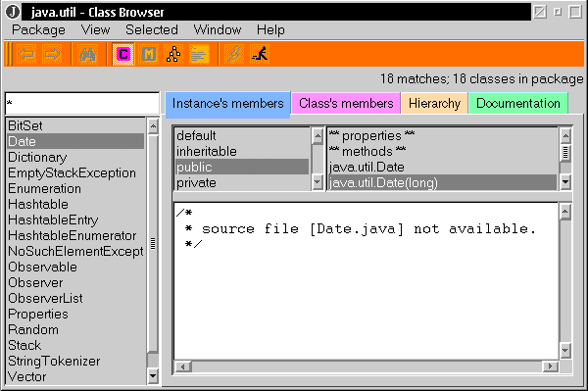Click source pane horizontal scroll left arrow
Image resolution: width=588 pixels, height=391 pixels.
pos(184,367)
